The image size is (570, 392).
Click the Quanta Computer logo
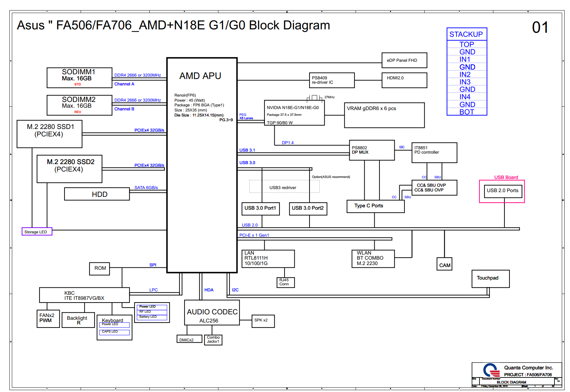pos(492,370)
